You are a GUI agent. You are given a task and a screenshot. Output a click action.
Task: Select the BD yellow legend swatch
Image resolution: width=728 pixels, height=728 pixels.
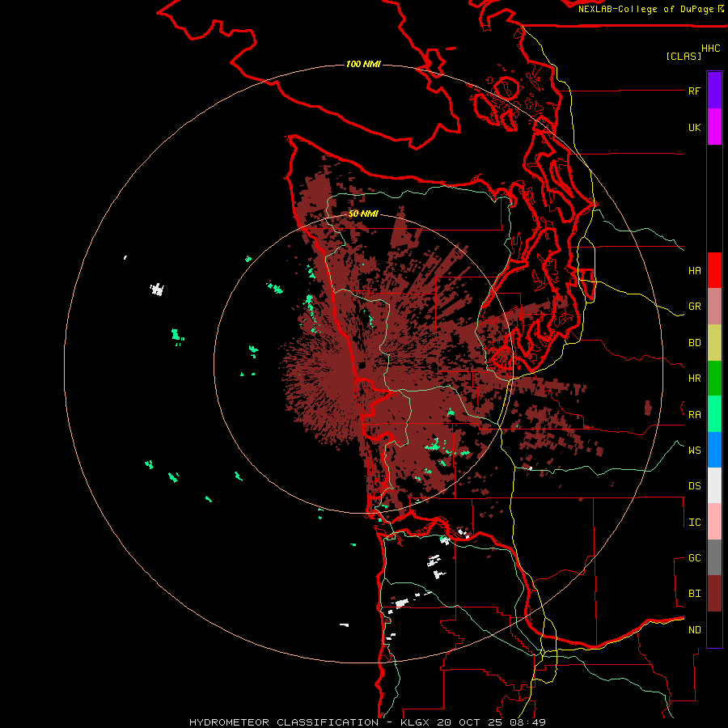714,343
